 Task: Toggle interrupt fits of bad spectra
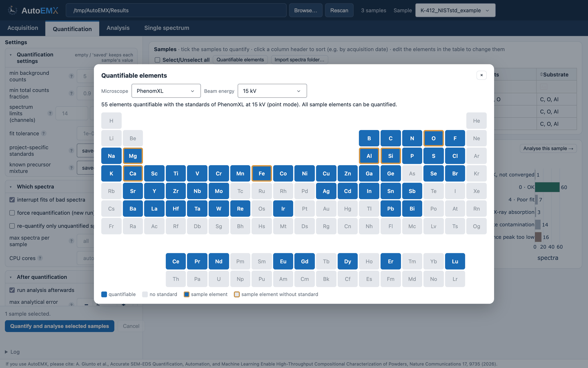[12, 200]
